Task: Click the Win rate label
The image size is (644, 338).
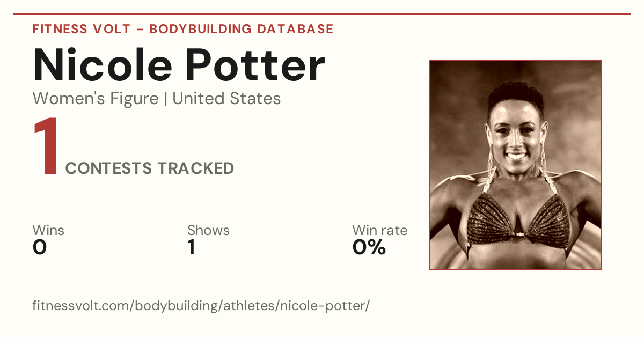Action: (x=380, y=231)
